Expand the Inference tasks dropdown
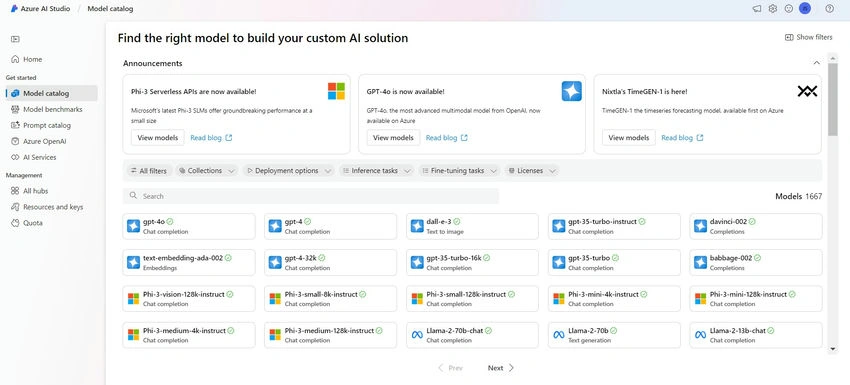Screen dimensions: 850x385 (x=377, y=170)
